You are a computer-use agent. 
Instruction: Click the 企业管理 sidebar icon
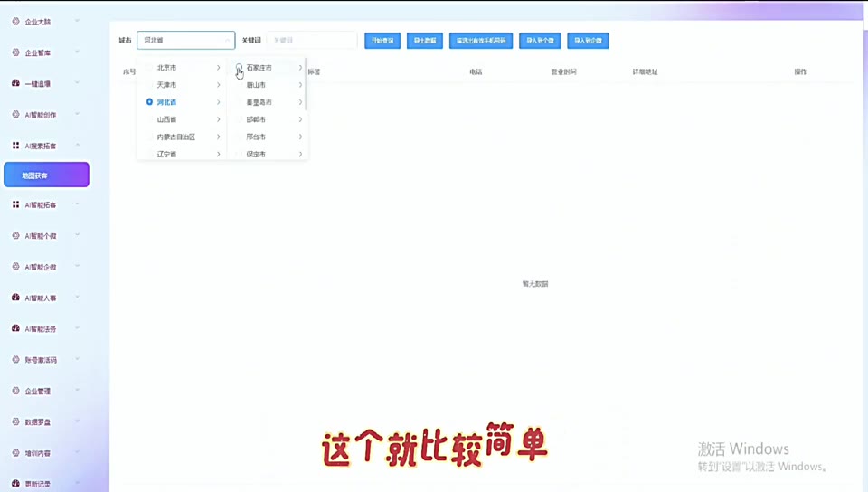point(15,391)
